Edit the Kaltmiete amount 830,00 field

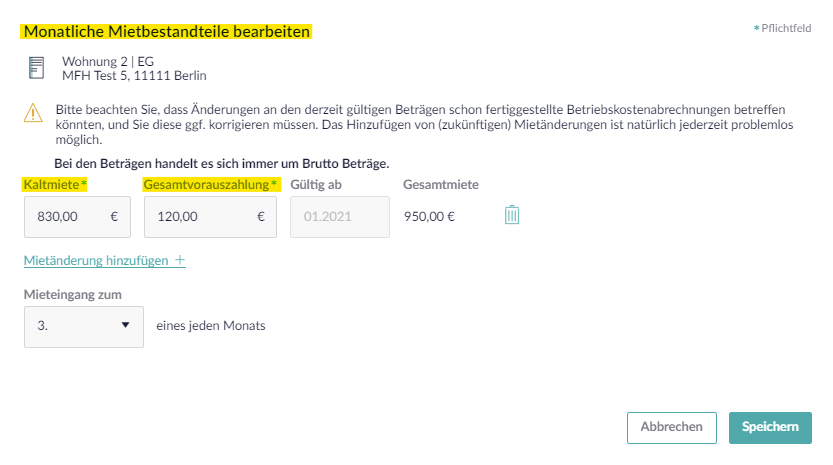coord(77,217)
